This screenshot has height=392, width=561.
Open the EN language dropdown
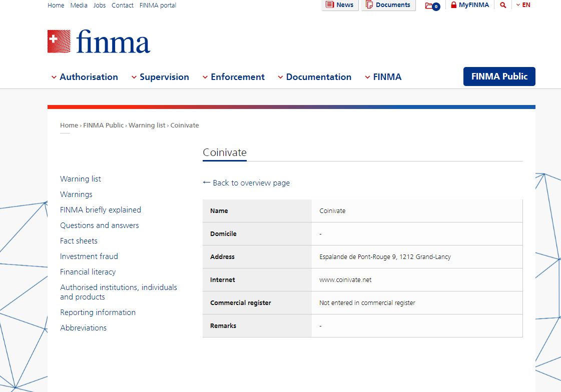pyautogui.click(x=523, y=5)
